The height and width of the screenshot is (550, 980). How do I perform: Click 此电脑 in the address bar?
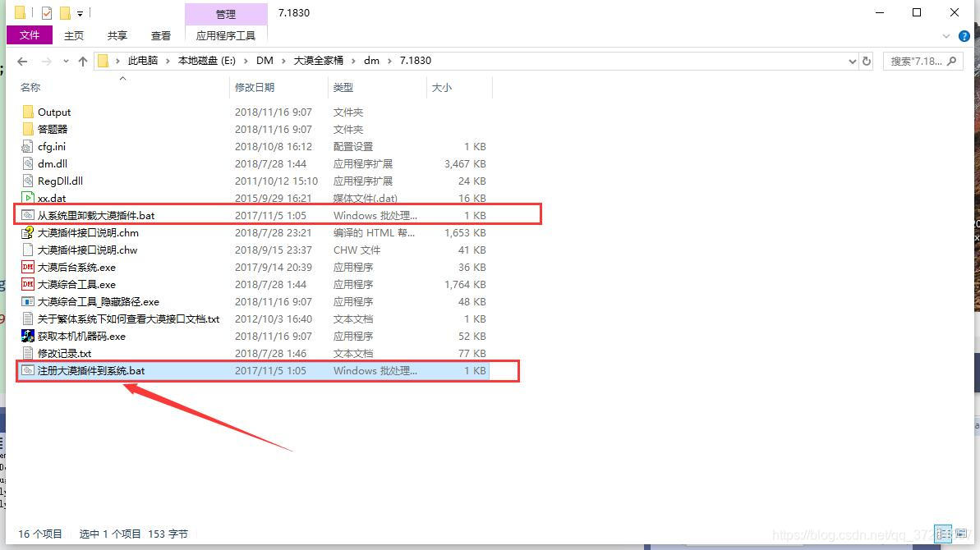[142, 61]
